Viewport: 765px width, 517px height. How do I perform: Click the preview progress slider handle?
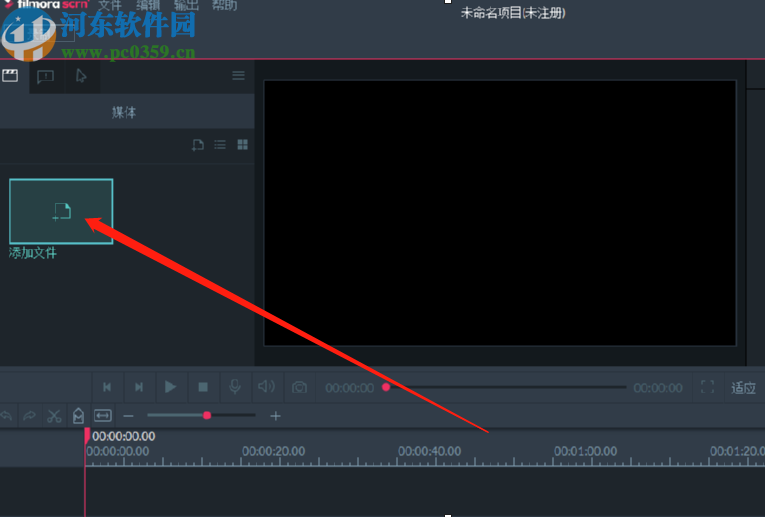386,387
